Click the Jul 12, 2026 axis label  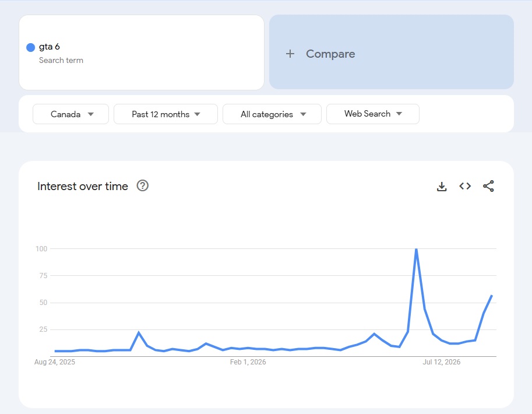click(x=442, y=362)
